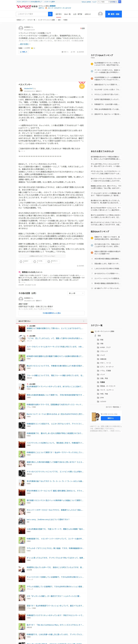Screen dimensions: 138x644
Task: Open ranking item 2 about データベース
Action: tap(107, 71)
